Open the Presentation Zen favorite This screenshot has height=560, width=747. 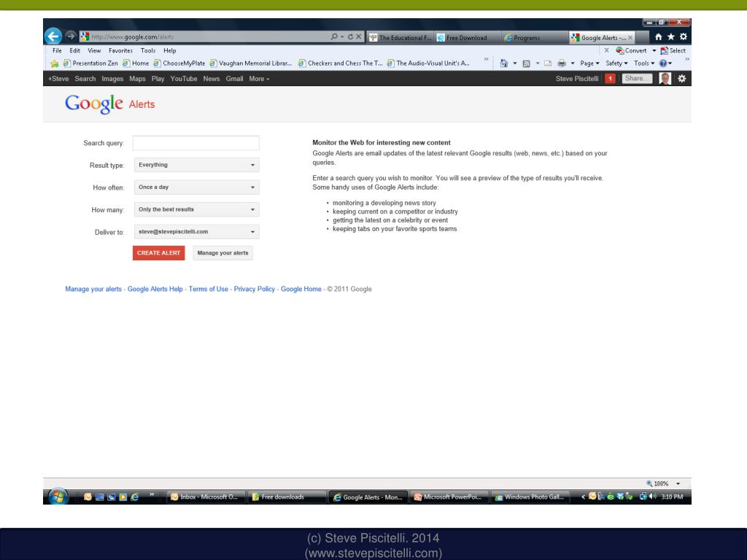pos(90,63)
